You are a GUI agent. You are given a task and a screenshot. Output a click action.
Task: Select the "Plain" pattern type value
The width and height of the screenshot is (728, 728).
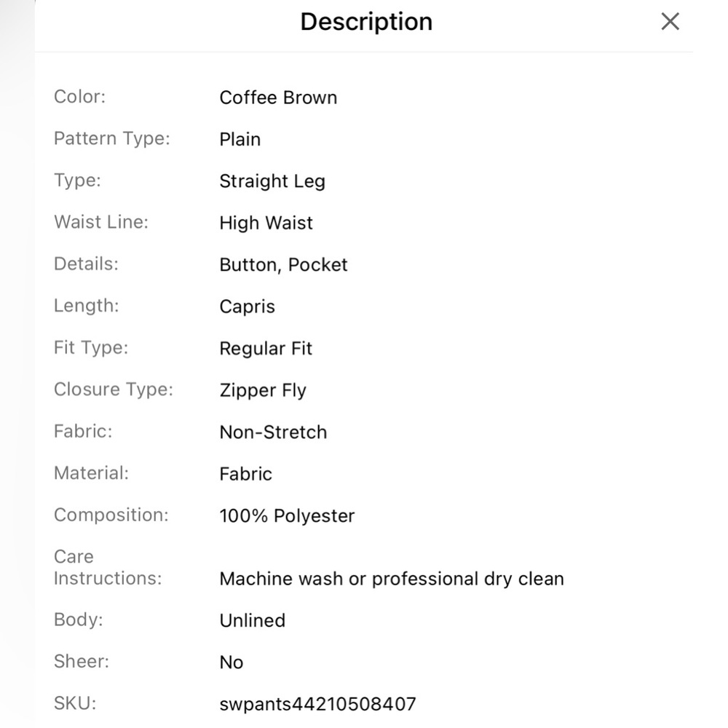240,139
